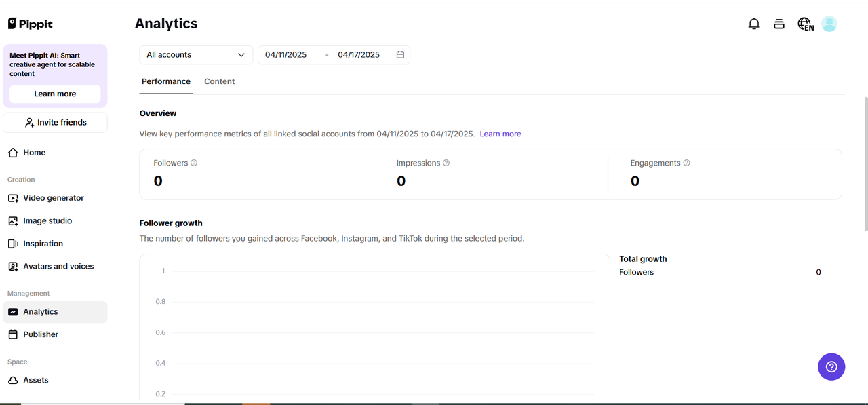
Task: Open the date picker calendar icon
Action: click(400, 55)
